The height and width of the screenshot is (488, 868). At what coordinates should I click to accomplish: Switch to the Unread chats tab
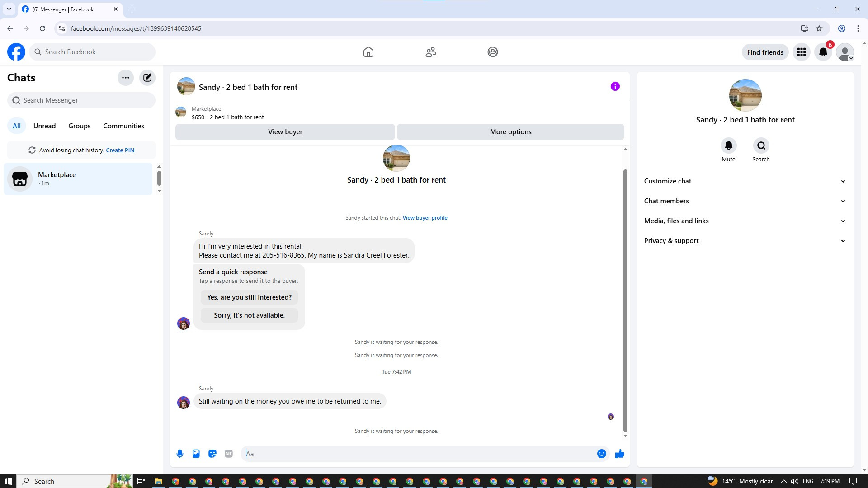[x=44, y=126]
